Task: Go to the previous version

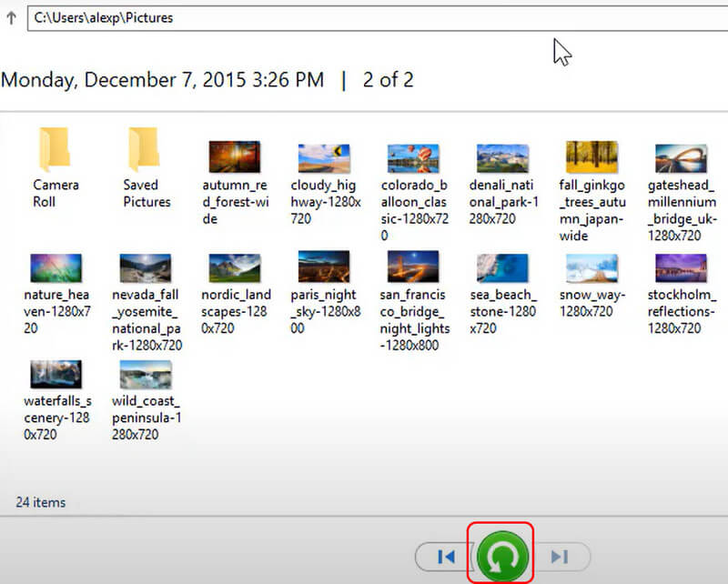Action: (x=445, y=557)
